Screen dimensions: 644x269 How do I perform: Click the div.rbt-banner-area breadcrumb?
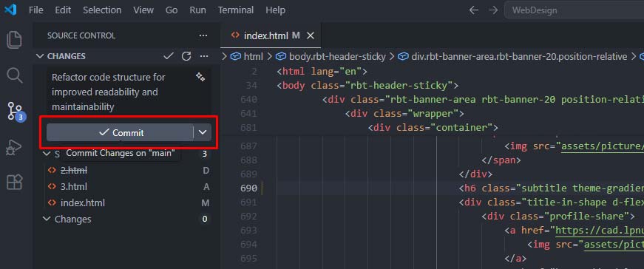513,56
